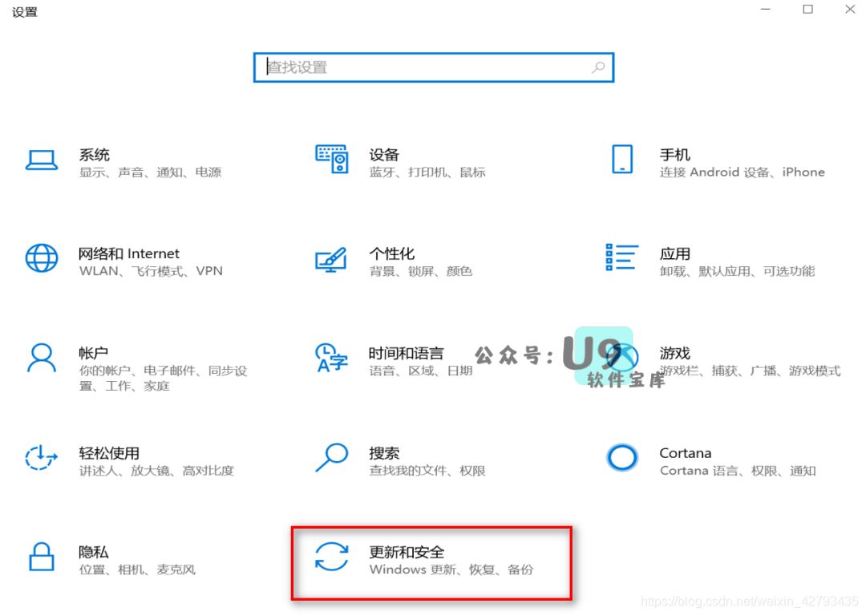Open 系统 settings icon
This screenshot has height=616, width=866.
coord(42,160)
